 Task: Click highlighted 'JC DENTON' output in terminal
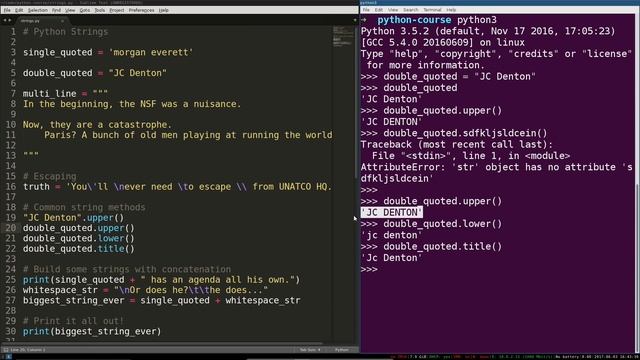tap(391, 212)
